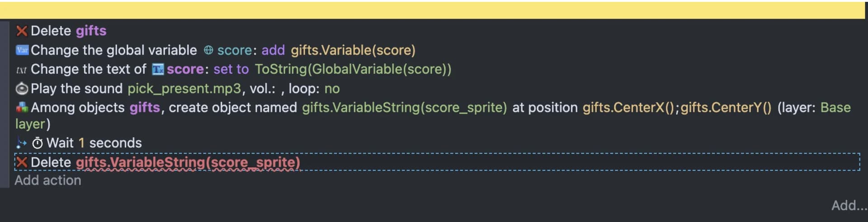Viewport: 868px width, 222px height.
Task: Click the 'Add...' button at bottom right
Action: (849, 205)
